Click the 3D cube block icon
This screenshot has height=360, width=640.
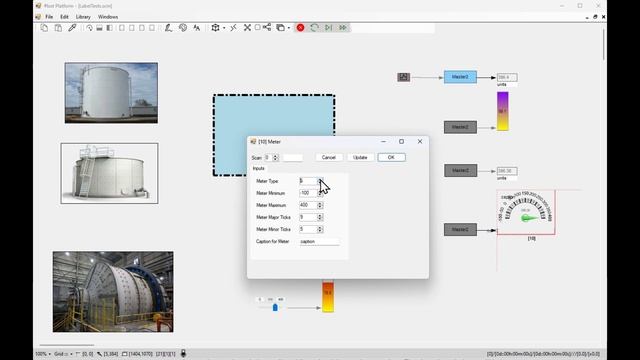click(x=216, y=28)
